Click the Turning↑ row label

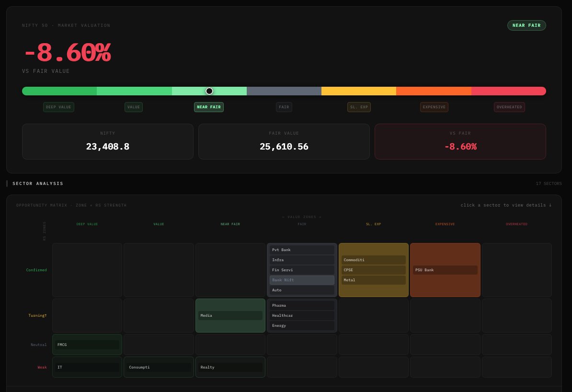(x=37, y=315)
